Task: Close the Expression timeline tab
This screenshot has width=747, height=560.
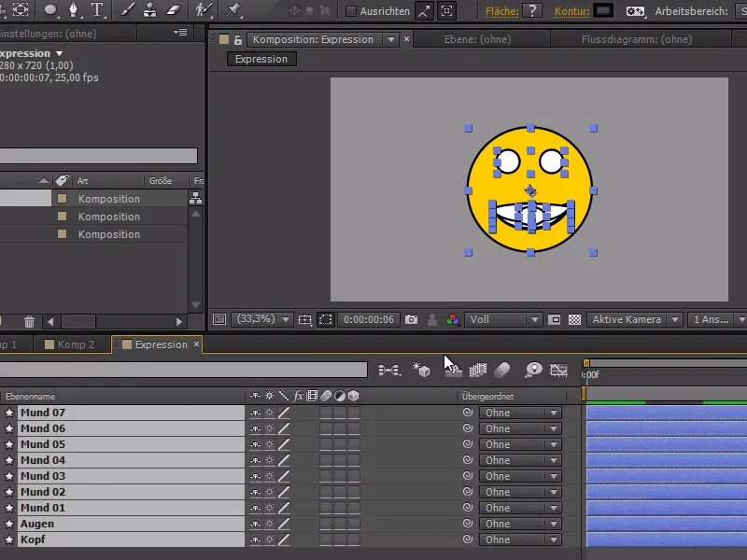Action: pyautogui.click(x=196, y=343)
